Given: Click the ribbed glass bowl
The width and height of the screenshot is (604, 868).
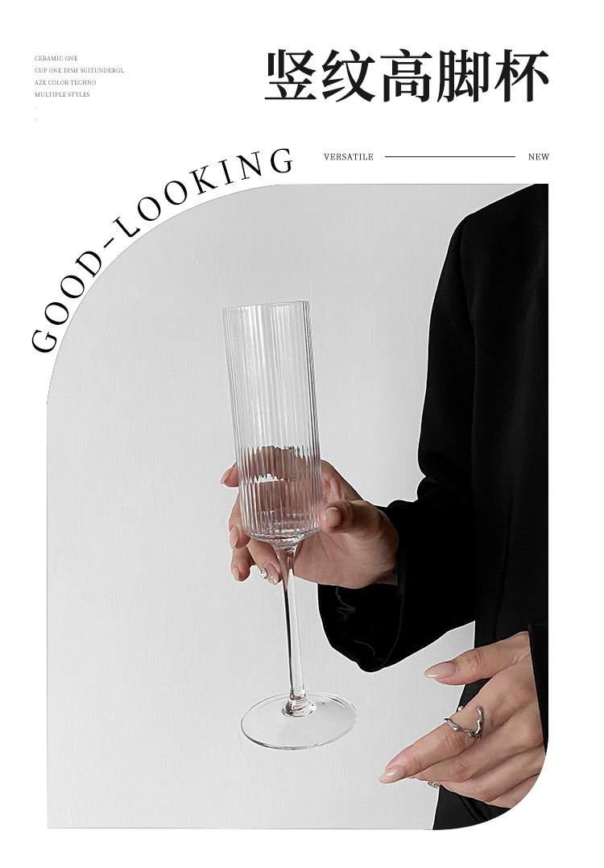Looking at the screenshot, I should click(272, 422).
